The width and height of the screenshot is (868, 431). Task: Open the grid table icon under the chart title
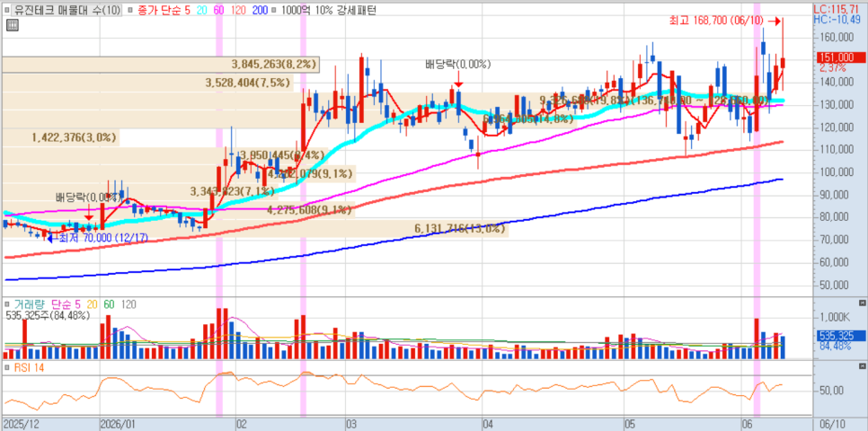[x=11, y=24]
